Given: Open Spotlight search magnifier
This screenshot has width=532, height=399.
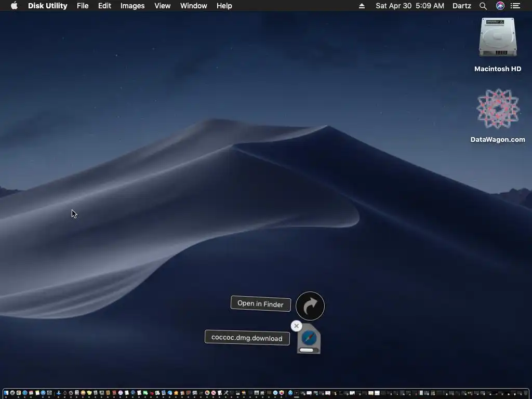Looking at the screenshot, I should tap(483, 6).
